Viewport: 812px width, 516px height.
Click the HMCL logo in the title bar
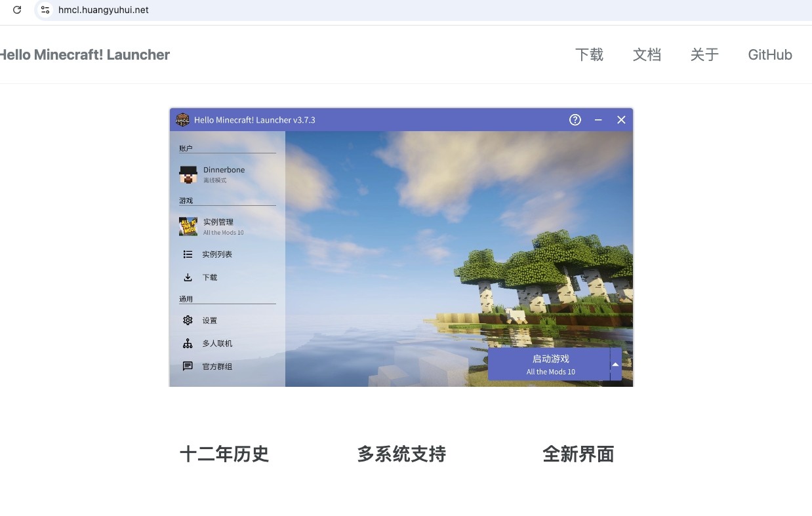182,119
